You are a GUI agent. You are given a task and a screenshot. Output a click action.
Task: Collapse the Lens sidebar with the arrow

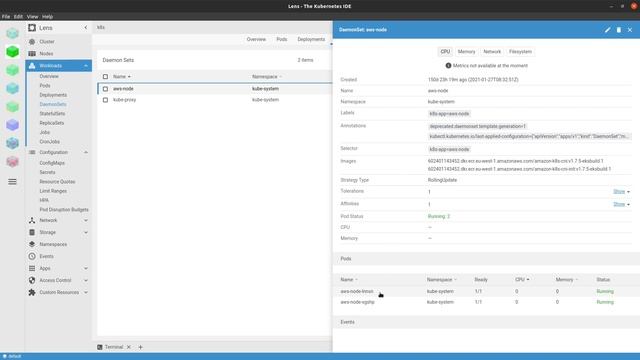click(x=86, y=28)
